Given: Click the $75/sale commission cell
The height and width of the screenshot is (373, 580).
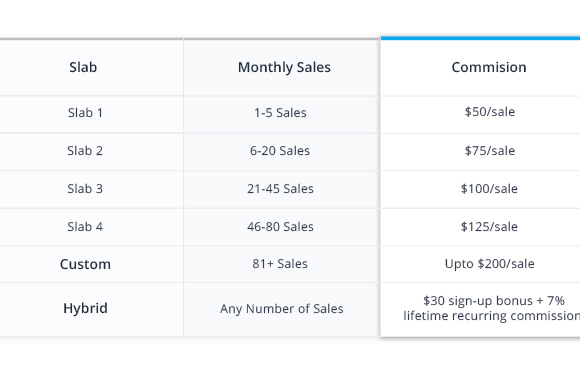Looking at the screenshot, I should tap(489, 151).
